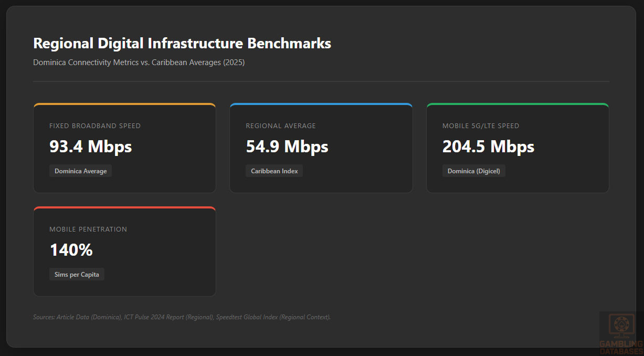Click the Fixed Broadband Speed label
Screen dimensions: 644x356
click(95, 126)
